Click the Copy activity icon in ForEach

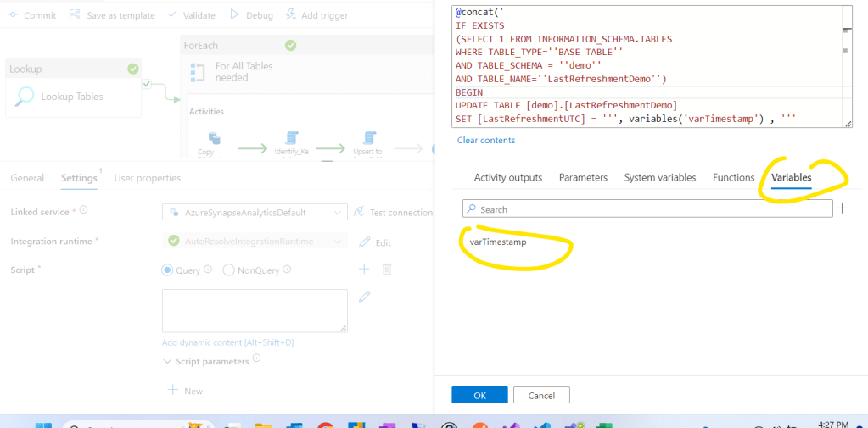[x=214, y=138]
